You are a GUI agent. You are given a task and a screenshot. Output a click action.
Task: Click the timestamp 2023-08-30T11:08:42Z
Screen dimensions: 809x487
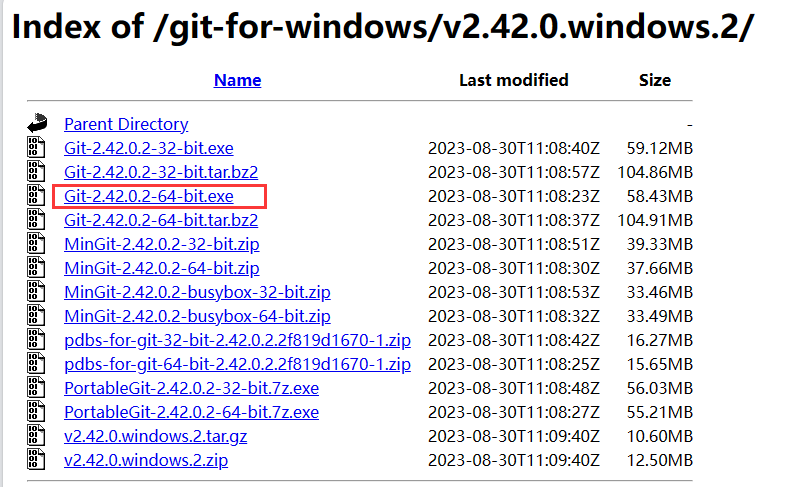[514, 340]
